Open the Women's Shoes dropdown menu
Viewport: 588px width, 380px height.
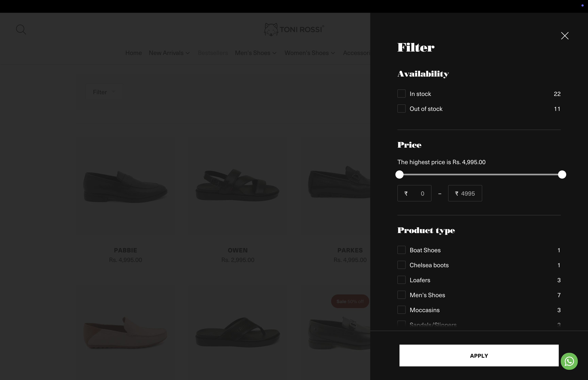(x=310, y=53)
